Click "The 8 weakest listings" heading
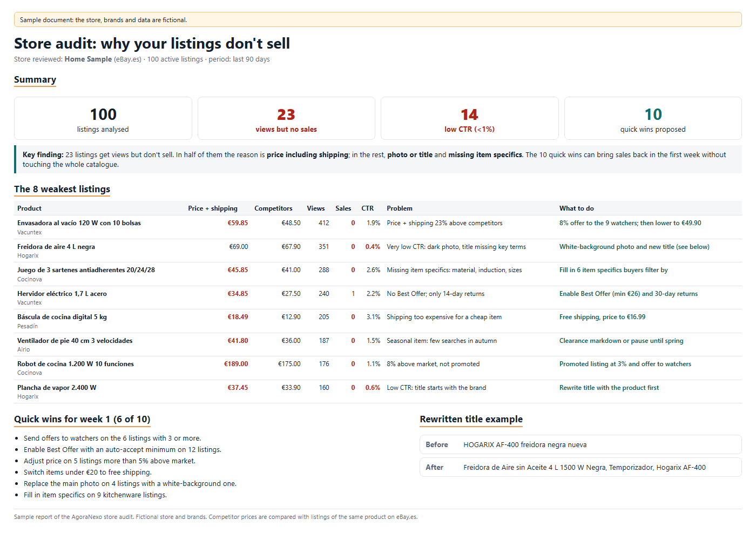The image size is (756, 540). (x=62, y=189)
